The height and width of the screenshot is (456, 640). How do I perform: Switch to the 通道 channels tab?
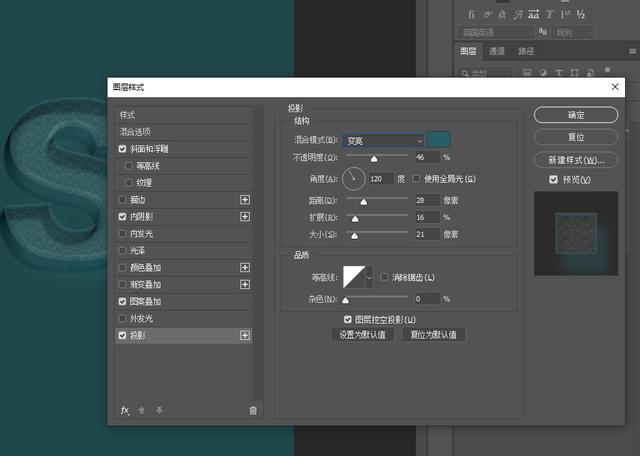[x=497, y=52]
